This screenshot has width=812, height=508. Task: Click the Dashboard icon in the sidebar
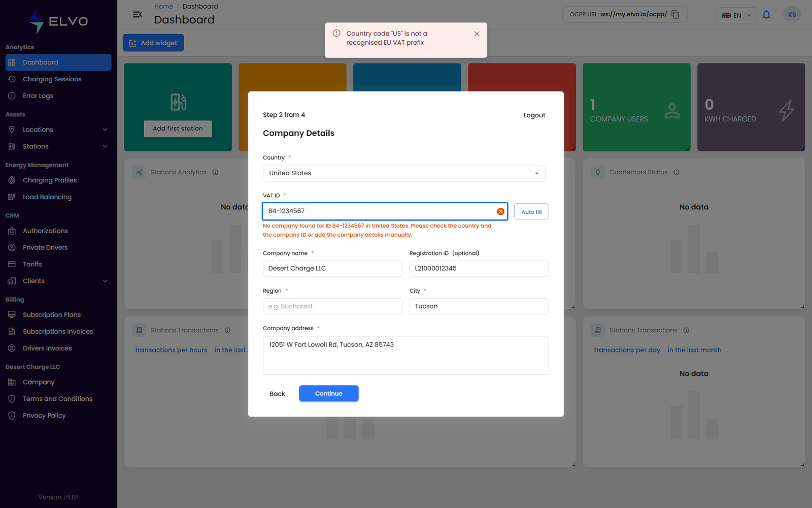click(x=12, y=62)
